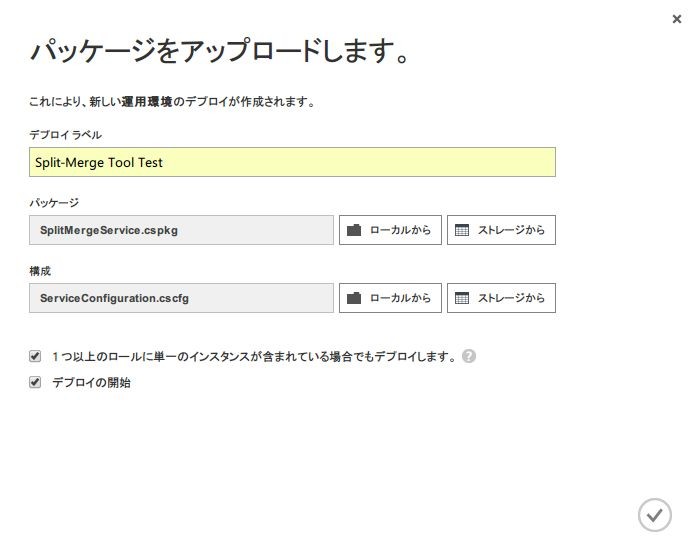
Task: Uncheck the single-instance role deploy checkbox
Action: click(35, 356)
